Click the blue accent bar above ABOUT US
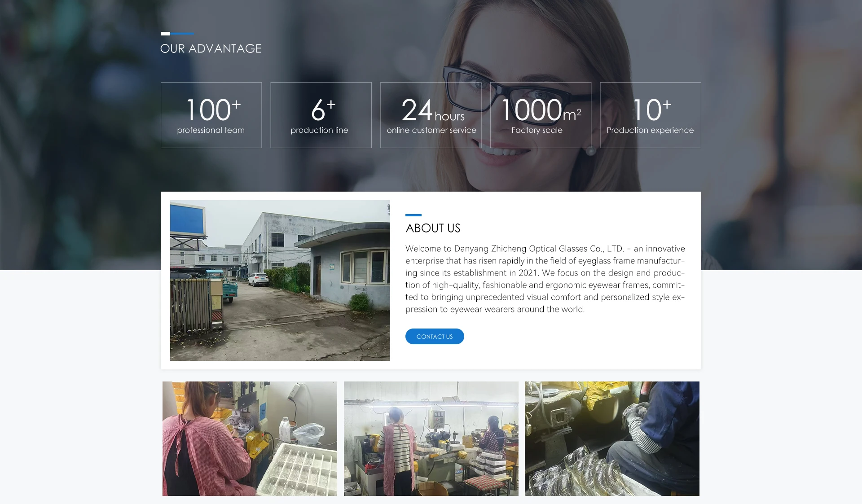862x504 pixels. click(x=413, y=215)
